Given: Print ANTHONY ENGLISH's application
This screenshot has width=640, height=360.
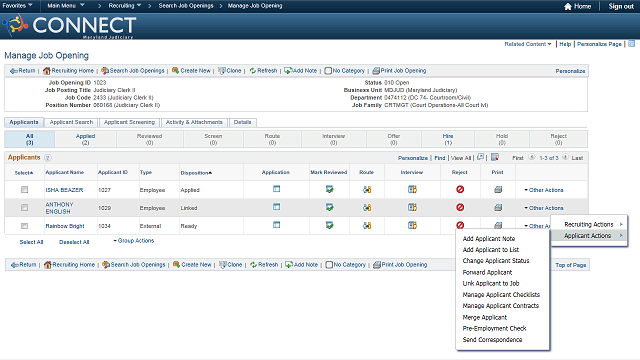Looking at the screenshot, I should pos(498,207).
